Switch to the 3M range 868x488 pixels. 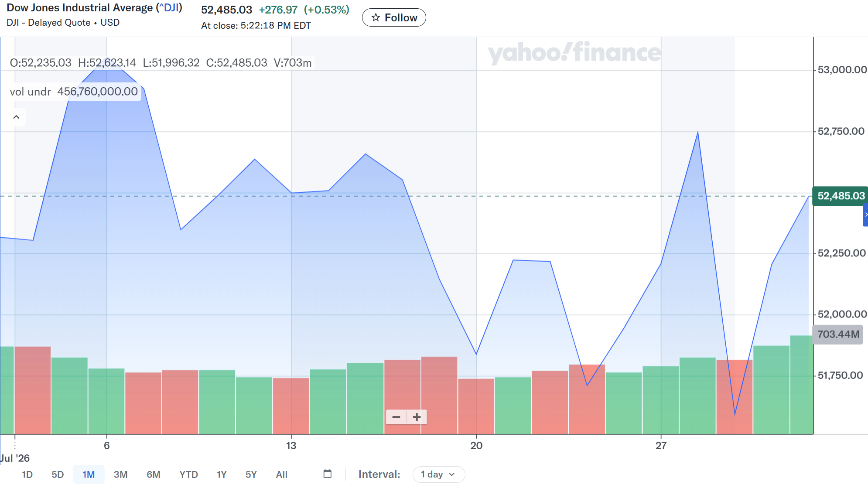pos(120,474)
